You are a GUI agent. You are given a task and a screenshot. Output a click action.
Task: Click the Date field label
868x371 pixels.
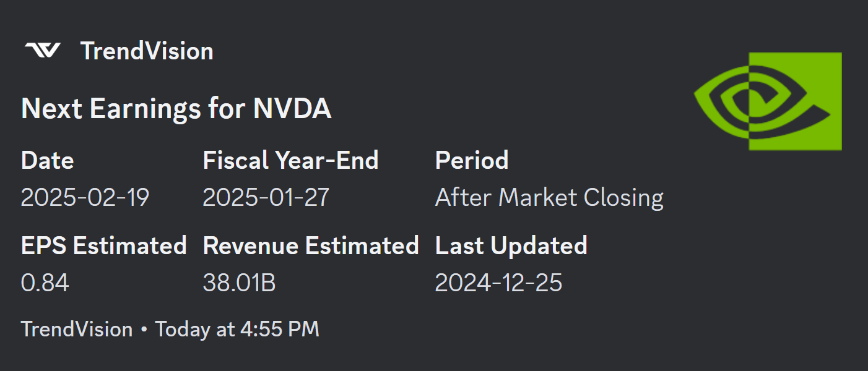(x=47, y=160)
